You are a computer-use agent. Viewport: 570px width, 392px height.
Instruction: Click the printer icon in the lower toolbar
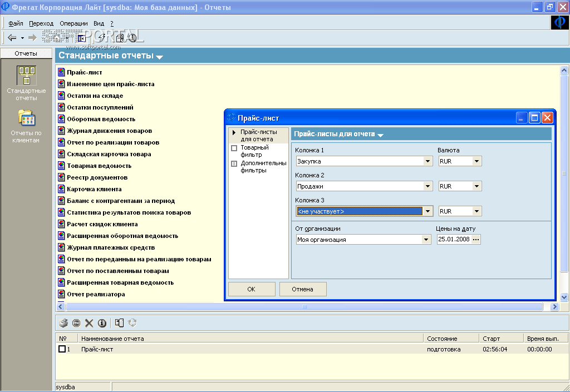(64, 323)
